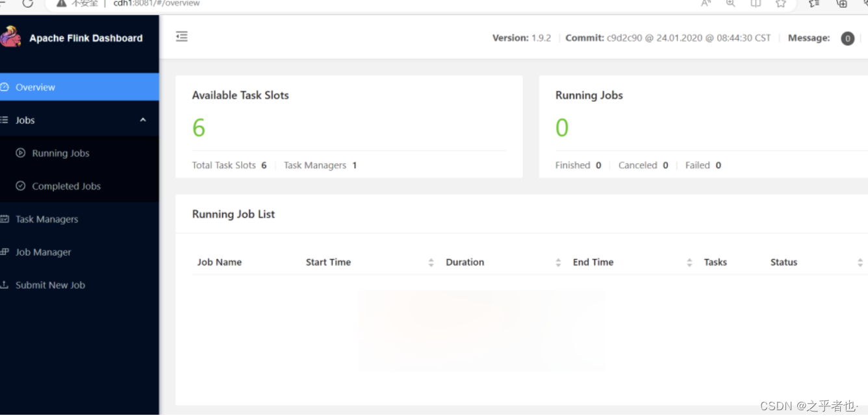Click the Canceled jobs count
The height and width of the screenshot is (418, 868).
[x=665, y=166]
